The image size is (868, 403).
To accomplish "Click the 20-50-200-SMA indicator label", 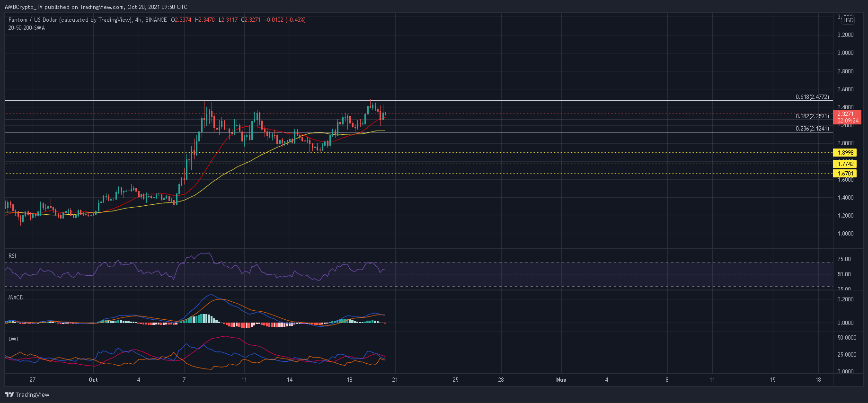I will [27, 28].
